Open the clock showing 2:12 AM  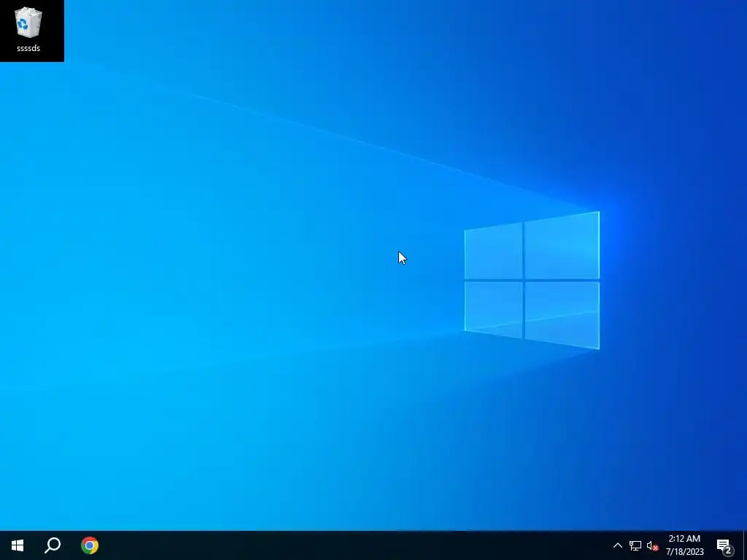684,545
